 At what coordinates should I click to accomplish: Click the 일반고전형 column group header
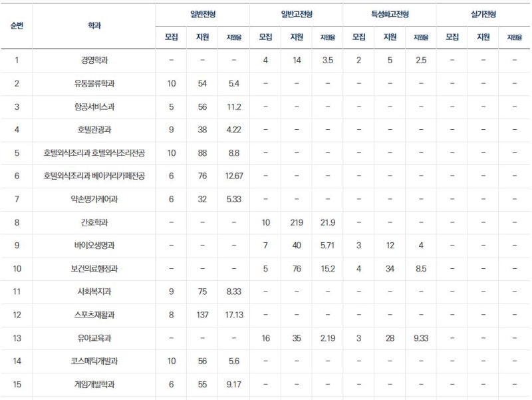pos(297,14)
